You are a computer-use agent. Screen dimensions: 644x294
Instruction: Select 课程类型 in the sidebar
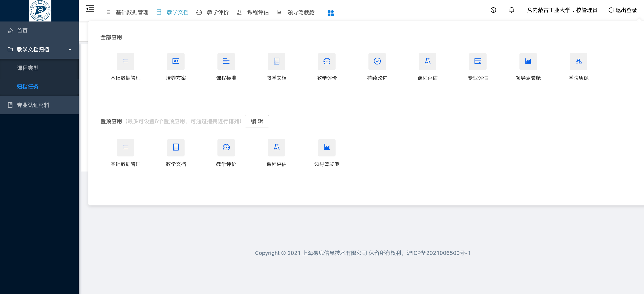[28, 68]
